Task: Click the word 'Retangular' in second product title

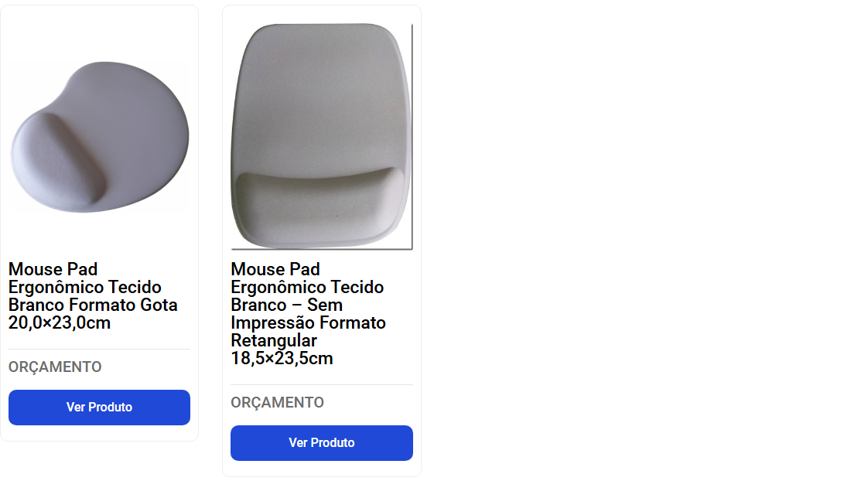Action: (274, 340)
